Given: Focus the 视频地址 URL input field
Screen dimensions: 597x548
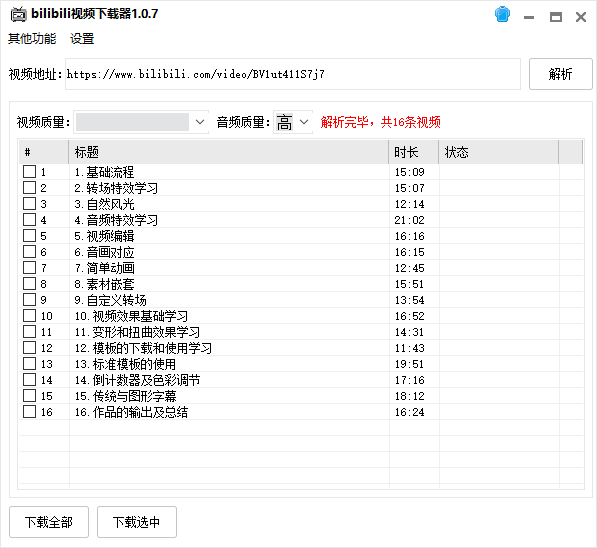Looking at the screenshot, I should (x=293, y=74).
